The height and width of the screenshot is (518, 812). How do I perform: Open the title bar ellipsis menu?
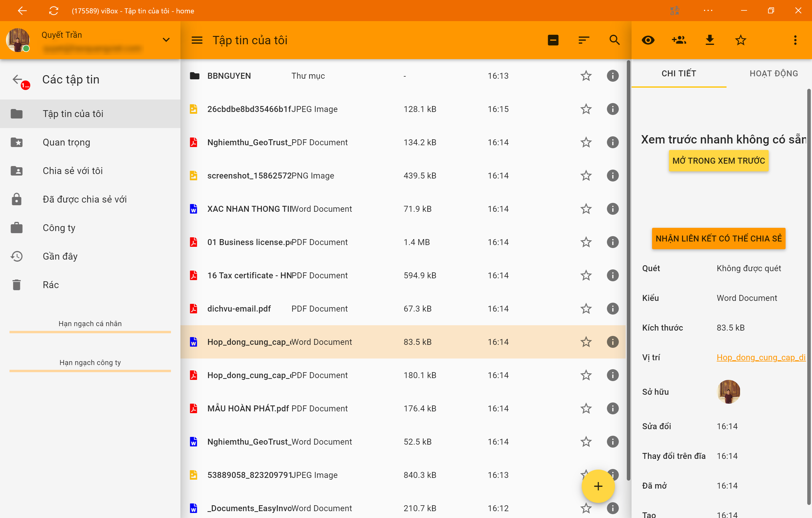(x=708, y=11)
